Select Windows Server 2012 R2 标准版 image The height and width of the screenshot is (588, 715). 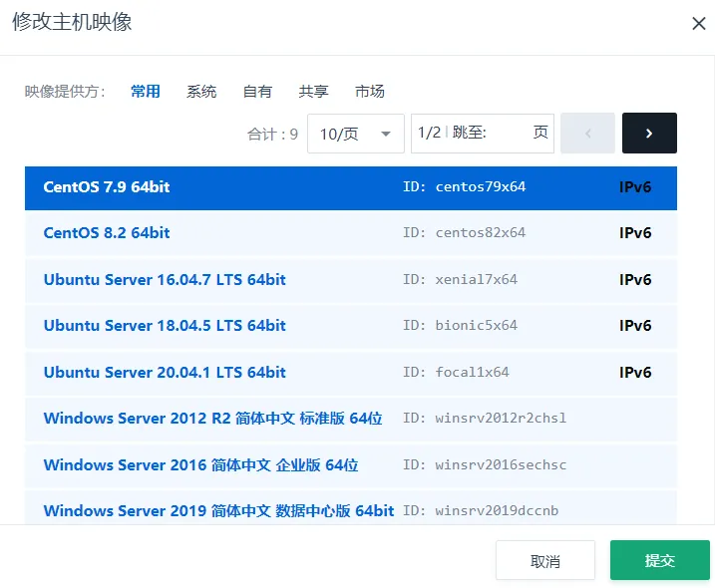pos(351,419)
